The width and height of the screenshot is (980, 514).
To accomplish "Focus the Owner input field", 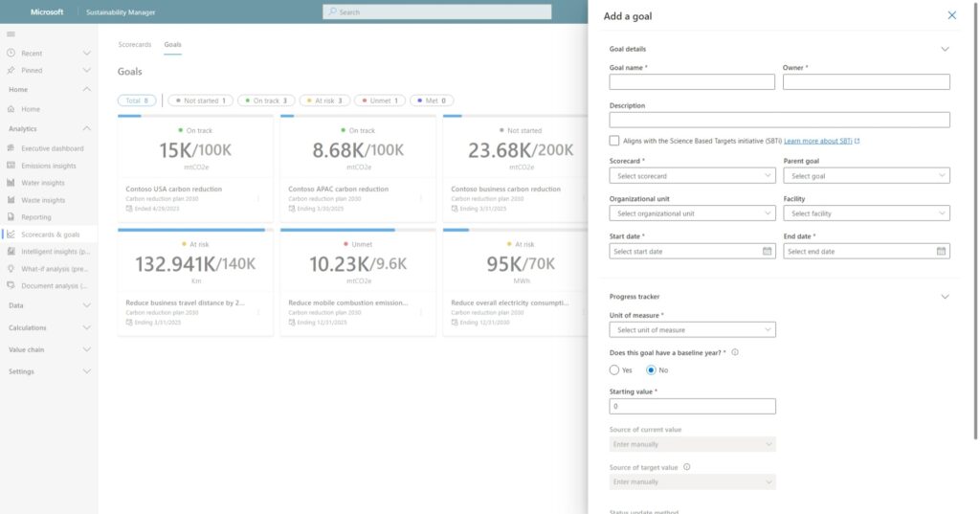I will pyautogui.click(x=866, y=82).
